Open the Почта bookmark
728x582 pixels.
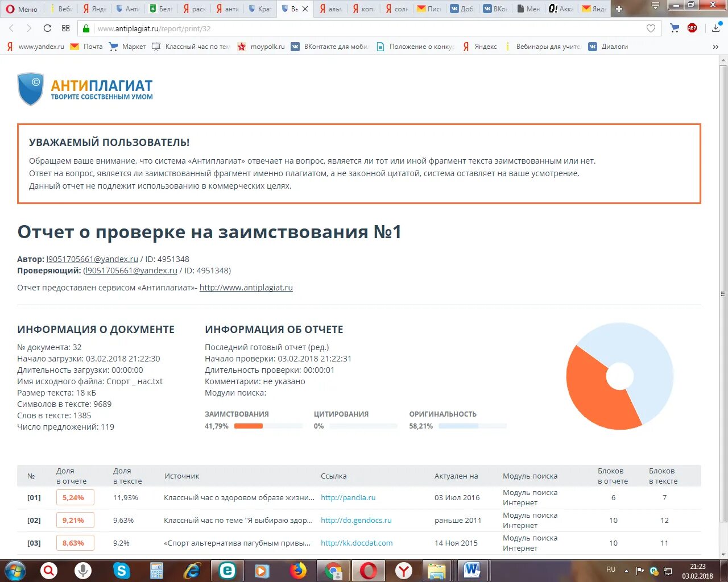(86, 47)
